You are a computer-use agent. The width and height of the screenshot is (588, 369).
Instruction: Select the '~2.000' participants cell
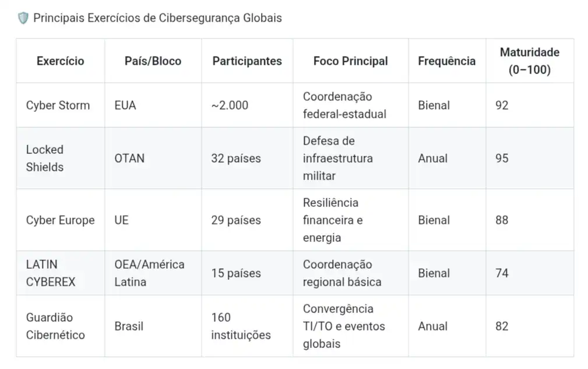[230, 106]
